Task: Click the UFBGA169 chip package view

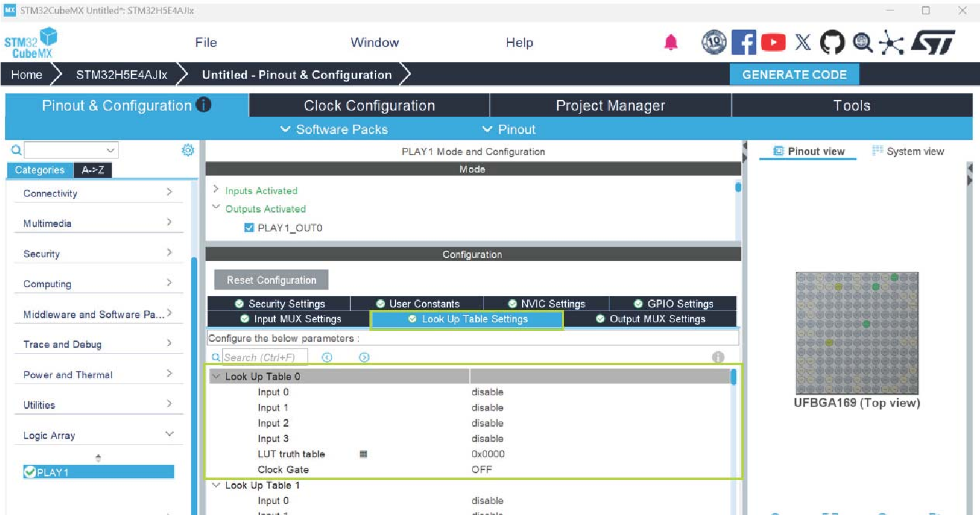Action: tap(857, 333)
